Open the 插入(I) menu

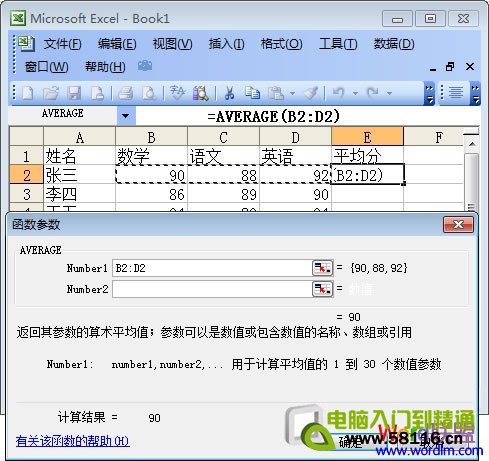[226, 44]
